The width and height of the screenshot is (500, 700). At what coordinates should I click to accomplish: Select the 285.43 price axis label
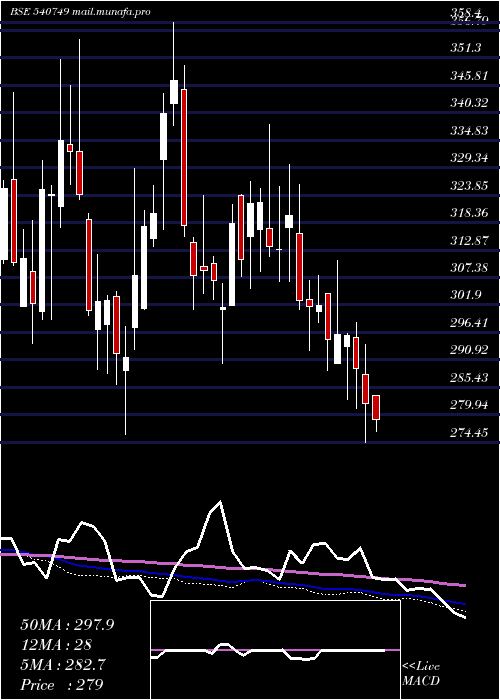coord(469,378)
